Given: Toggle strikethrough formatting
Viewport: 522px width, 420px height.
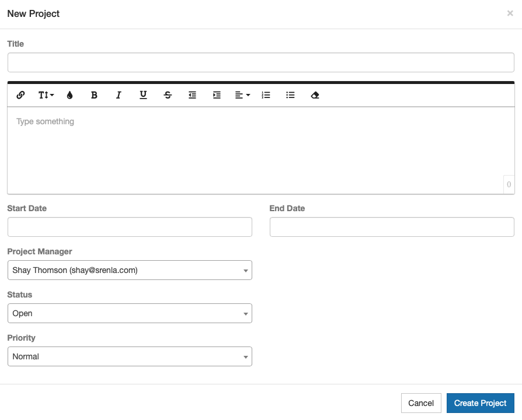Looking at the screenshot, I should pos(168,95).
